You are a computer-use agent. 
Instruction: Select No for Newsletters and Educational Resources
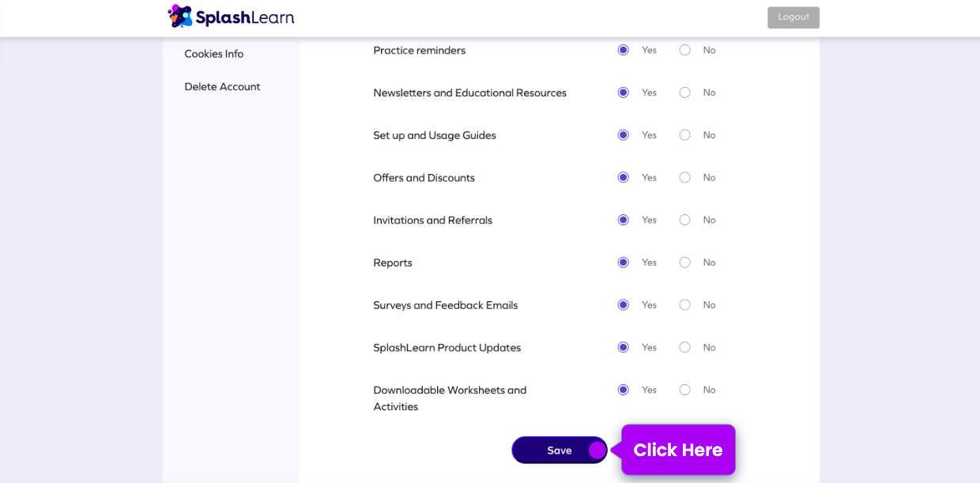(x=684, y=92)
